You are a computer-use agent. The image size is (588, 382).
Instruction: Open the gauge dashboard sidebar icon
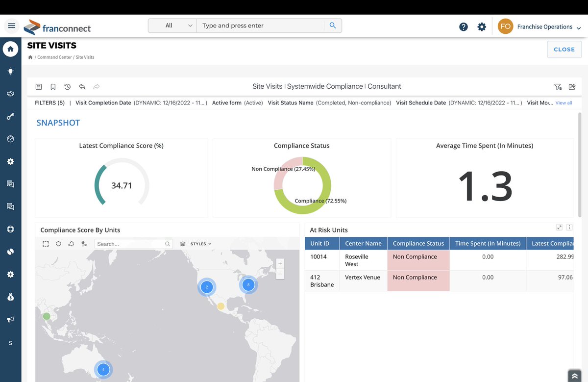[x=10, y=139]
